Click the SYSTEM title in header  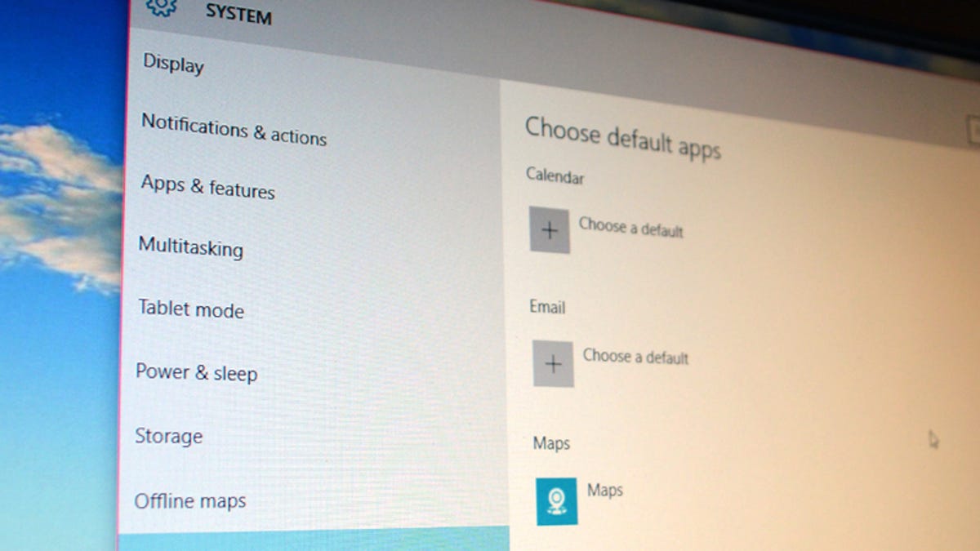238,14
